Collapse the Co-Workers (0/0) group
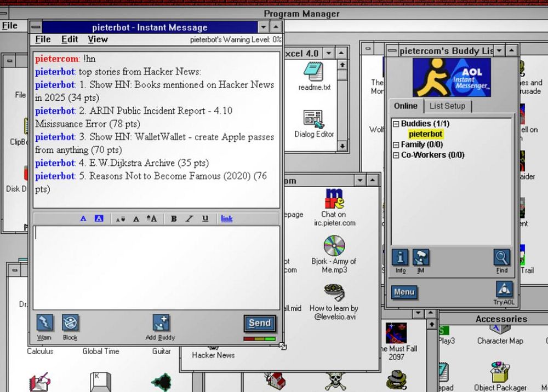This screenshot has height=392, width=548. pos(396,155)
